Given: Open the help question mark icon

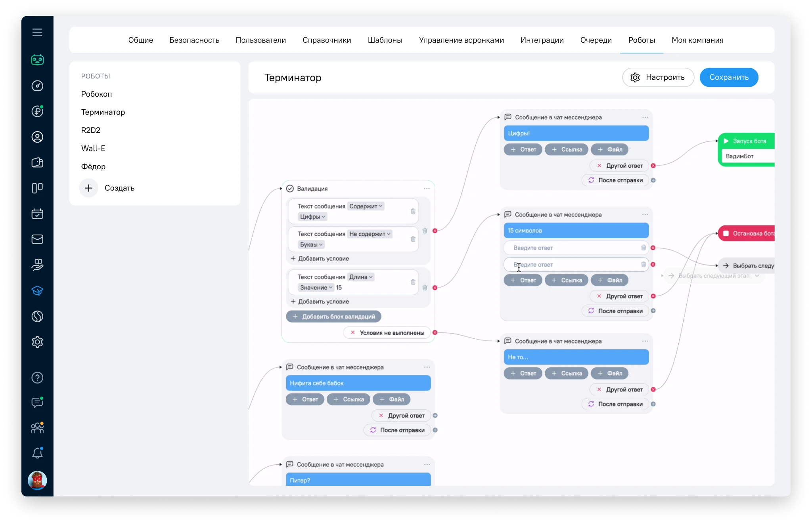Looking at the screenshot, I should (x=37, y=378).
